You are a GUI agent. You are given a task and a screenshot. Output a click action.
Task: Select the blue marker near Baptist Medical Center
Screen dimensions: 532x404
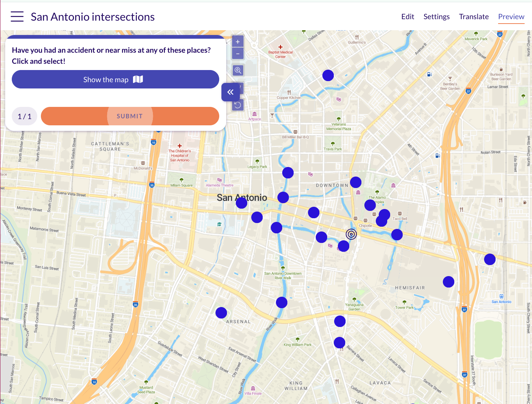coord(328,75)
